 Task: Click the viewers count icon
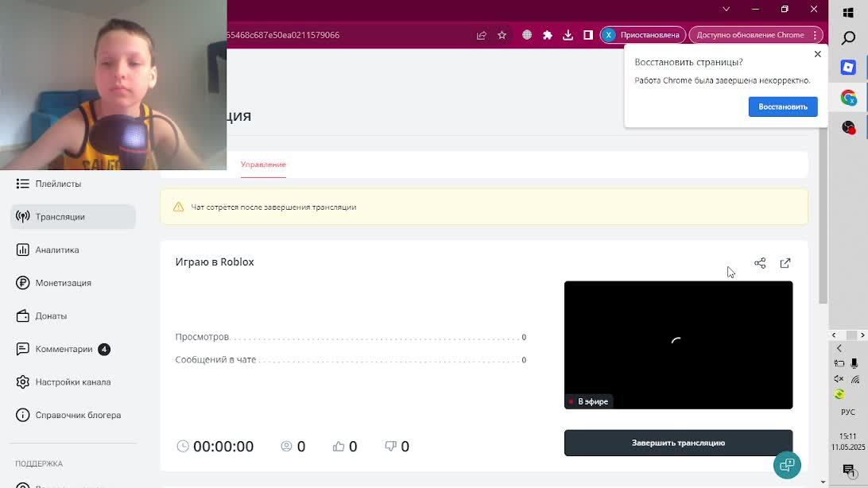click(286, 446)
